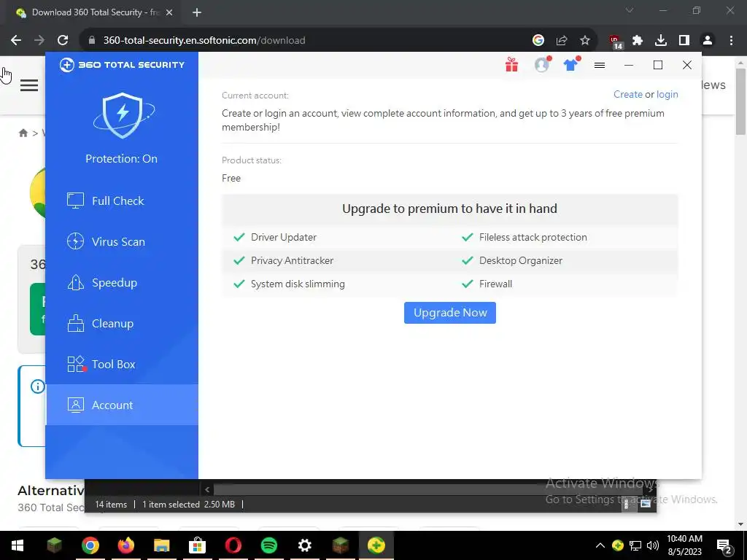The image size is (747, 560).
Task: Open the volume control in tray
Action: point(653,545)
